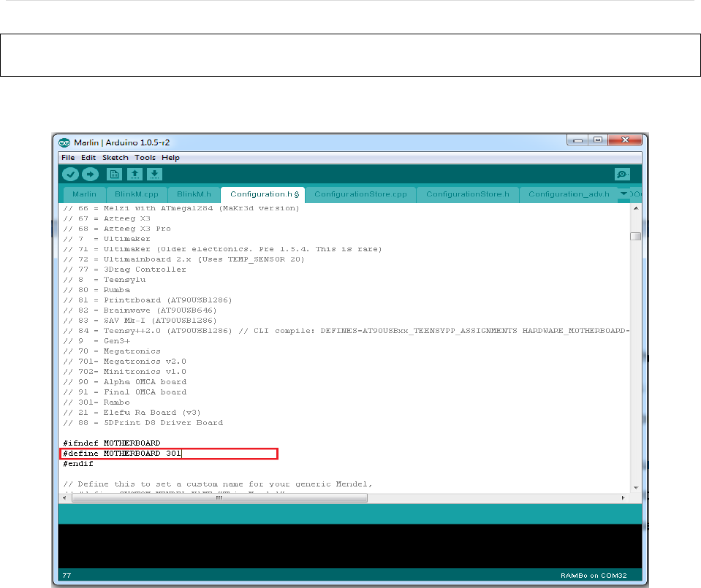Click the '// 70 - Megatronics' line
The width and height of the screenshot is (701, 588).
pyautogui.click(x=112, y=351)
